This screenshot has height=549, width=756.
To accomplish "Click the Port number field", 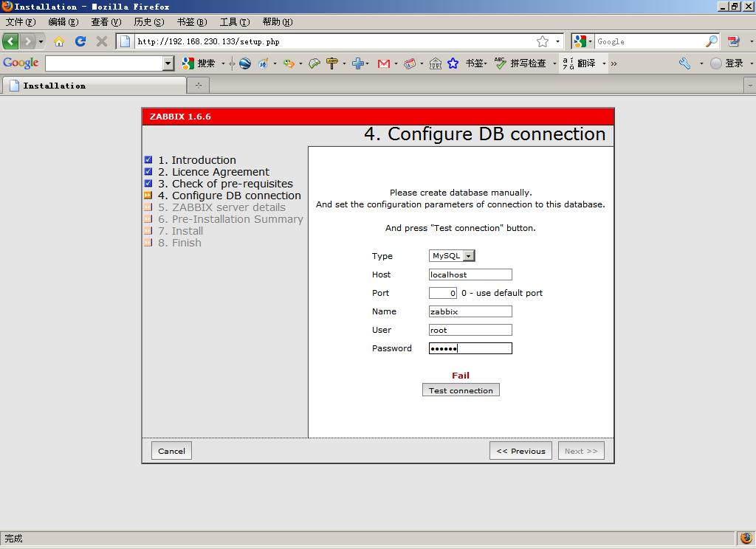I will coord(443,292).
